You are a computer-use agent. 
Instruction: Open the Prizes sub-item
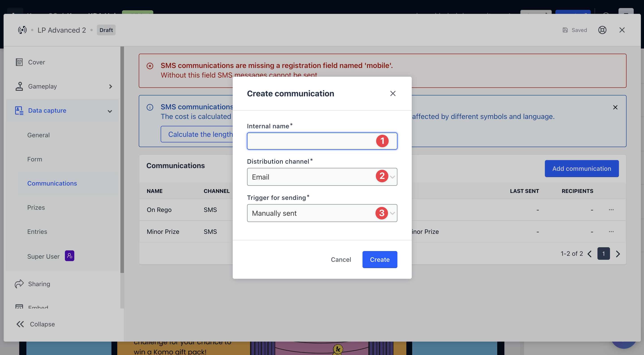tap(36, 208)
